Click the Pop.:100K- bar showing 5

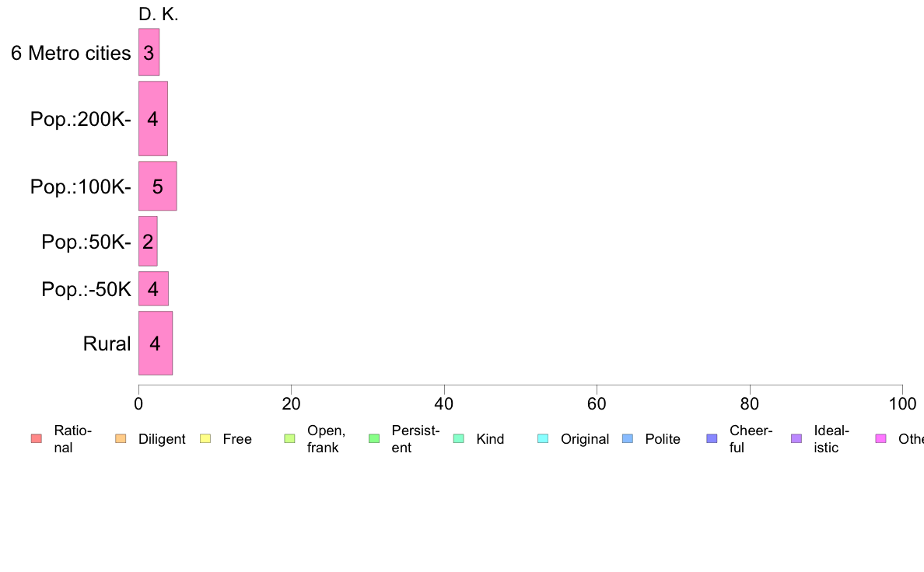point(157,187)
